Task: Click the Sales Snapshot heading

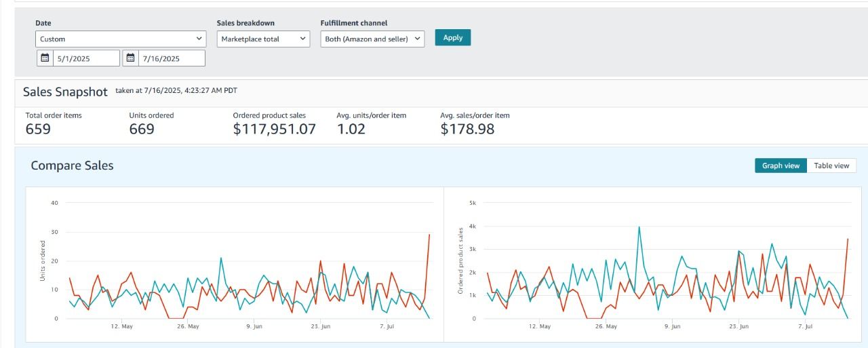Action: tap(65, 92)
